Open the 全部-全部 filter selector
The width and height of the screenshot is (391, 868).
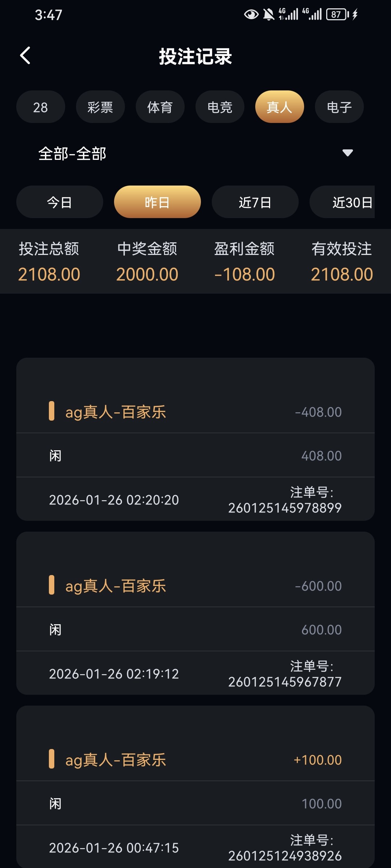point(72,154)
